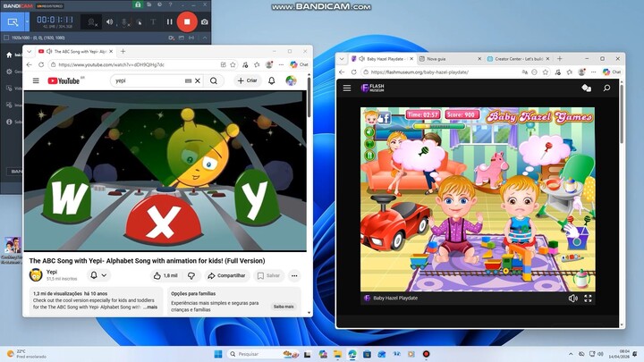This screenshot has width=644, height=362.
Task: Open the Windows Start menu
Action: pos(218,354)
